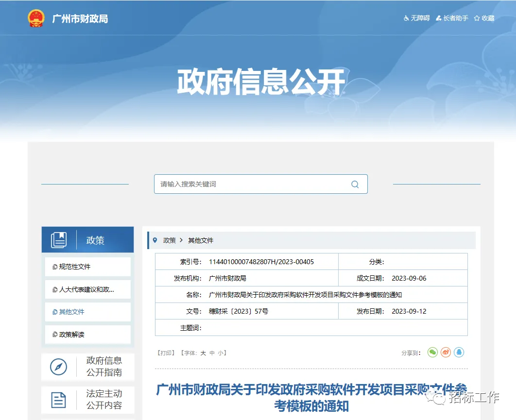The image size is (516, 420).
Task: Click 成文日期 value 2023-09-06
Action: pos(409,278)
